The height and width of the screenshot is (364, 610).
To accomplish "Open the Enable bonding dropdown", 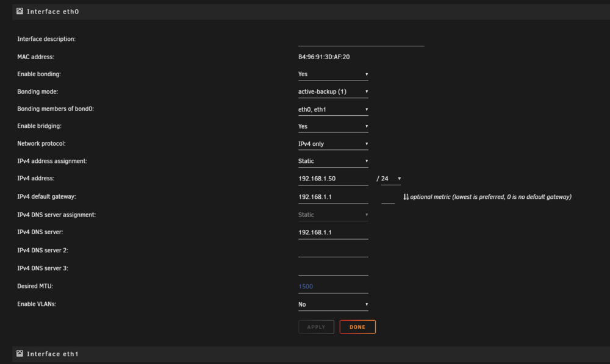I will click(333, 74).
